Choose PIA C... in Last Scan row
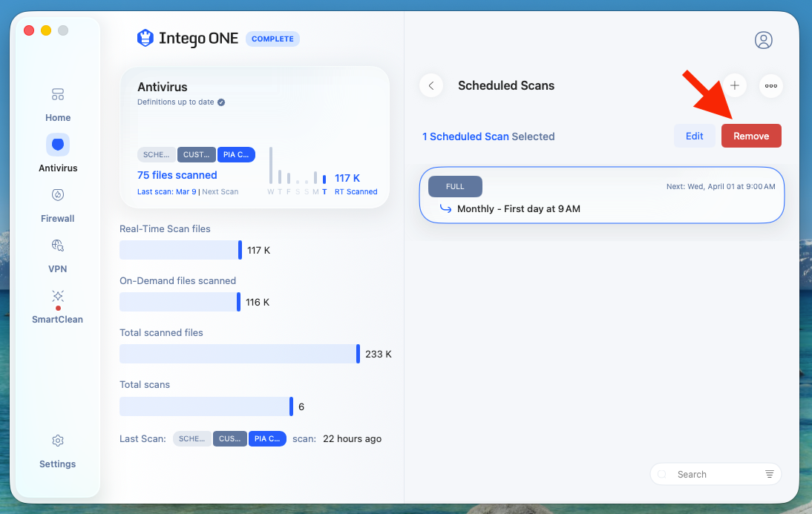Image resolution: width=812 pixels, height=514 pixels. [x=267, y=438]
